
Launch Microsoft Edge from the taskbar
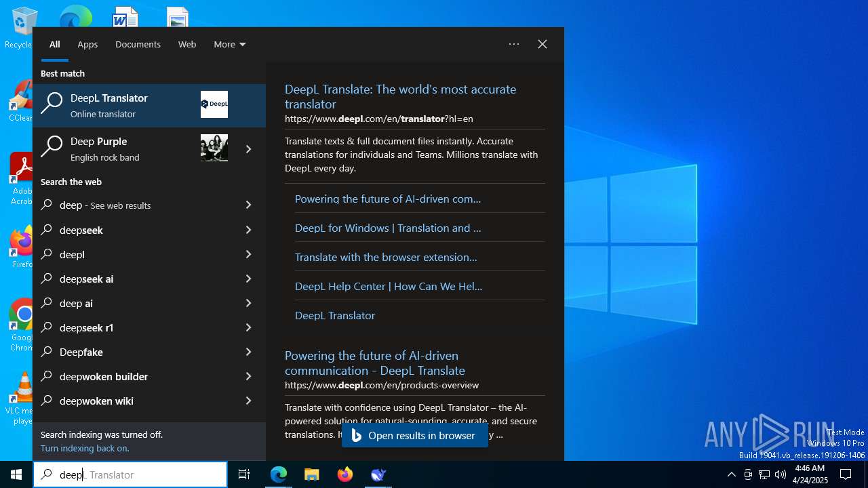279,474
